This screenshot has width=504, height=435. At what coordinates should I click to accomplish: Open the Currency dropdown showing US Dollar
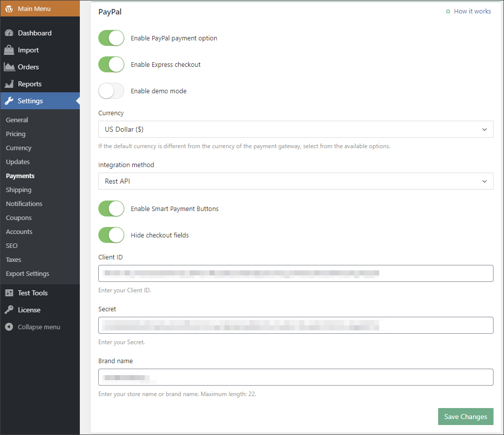click(x=296, y=129)
